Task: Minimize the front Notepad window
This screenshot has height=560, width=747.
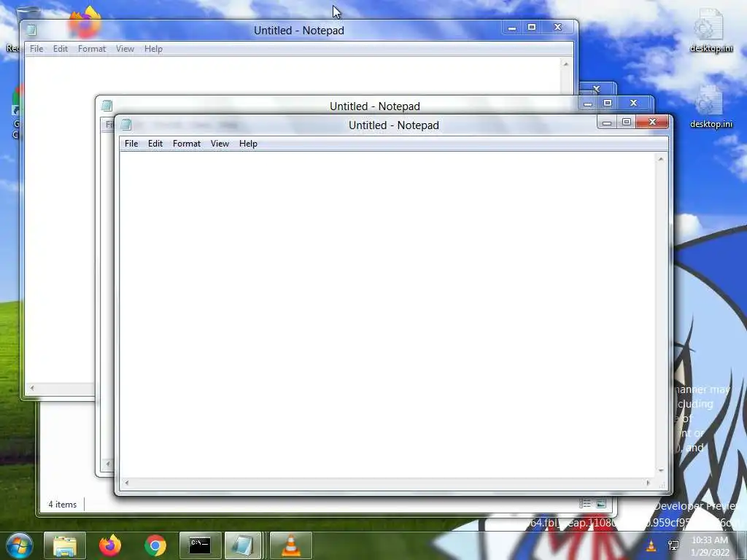Action: (x=607, y=122)
